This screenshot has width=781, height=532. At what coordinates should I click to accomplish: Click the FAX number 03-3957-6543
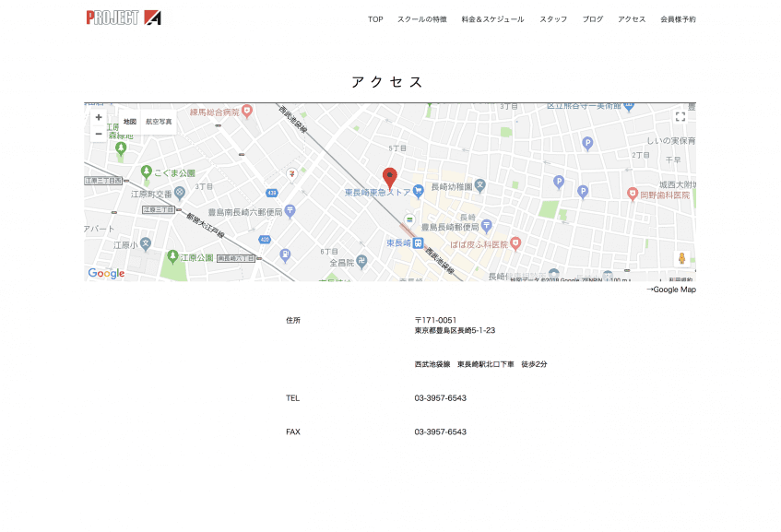[441, 432]
